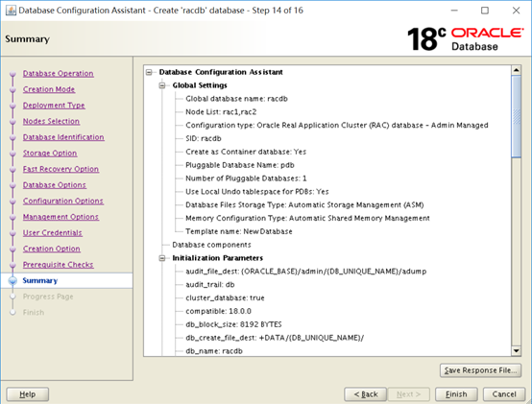
Task: Select 'SID: racdb' row
Action: (204, 138)
